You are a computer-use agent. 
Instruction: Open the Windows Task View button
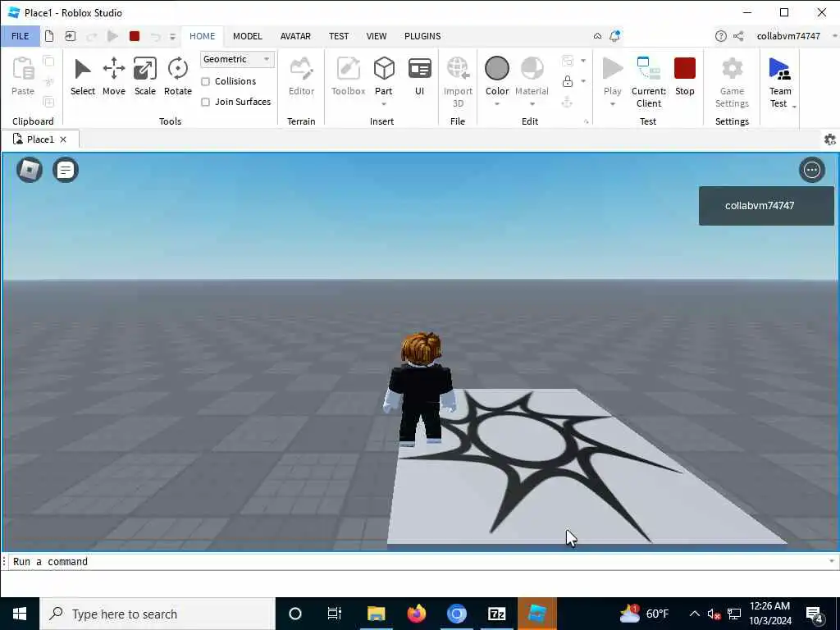(x=335, y=614)
